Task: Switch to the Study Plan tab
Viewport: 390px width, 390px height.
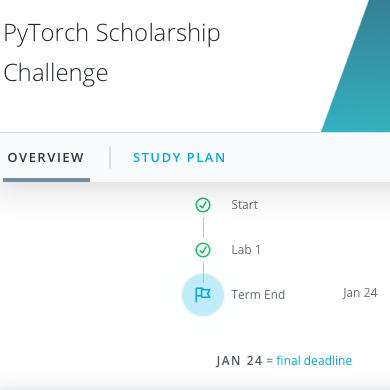Action: pos(179,158)
